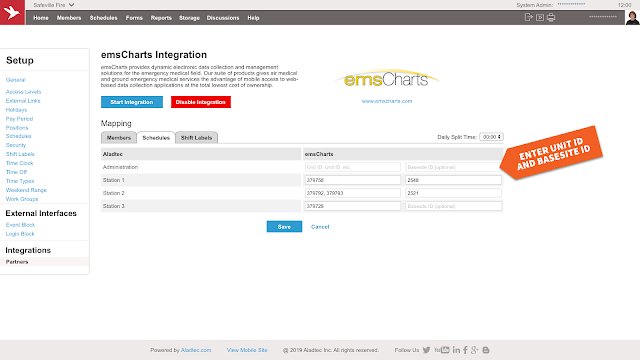
Task: Click Administration Unit ID input field
Action: [x=353, y=167]
